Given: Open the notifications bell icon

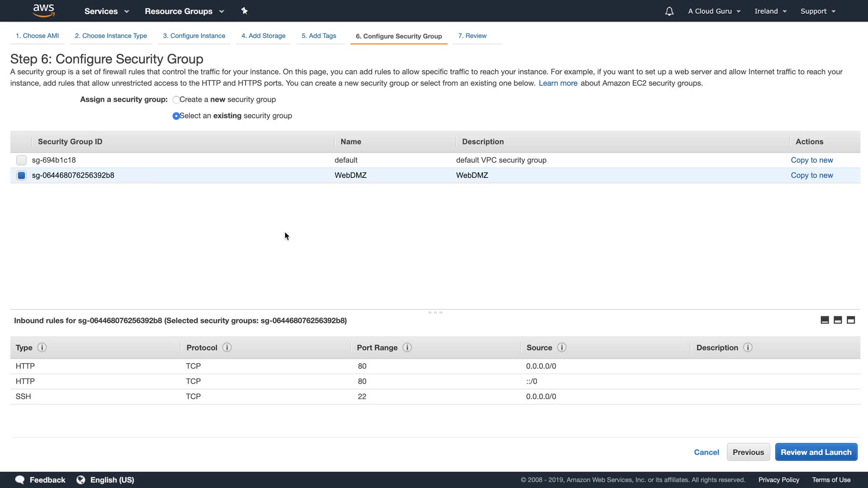Looking at the screenshot, I should (x=669, y=11).
